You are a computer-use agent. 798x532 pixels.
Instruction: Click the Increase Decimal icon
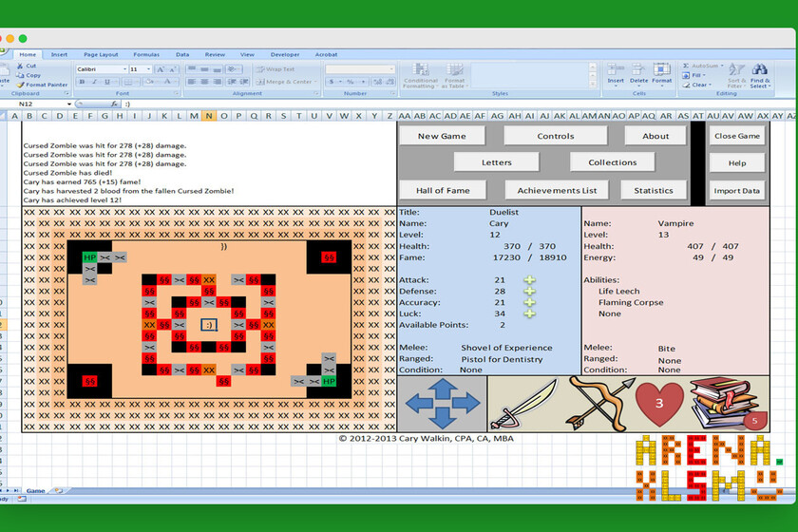378,82
